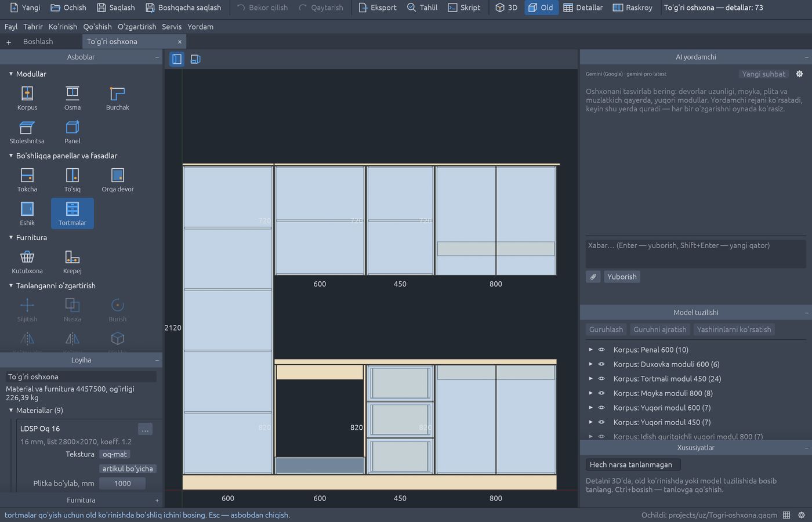Click the Yuborish send button
Screen dimensions: 812x522
point(622,277)
